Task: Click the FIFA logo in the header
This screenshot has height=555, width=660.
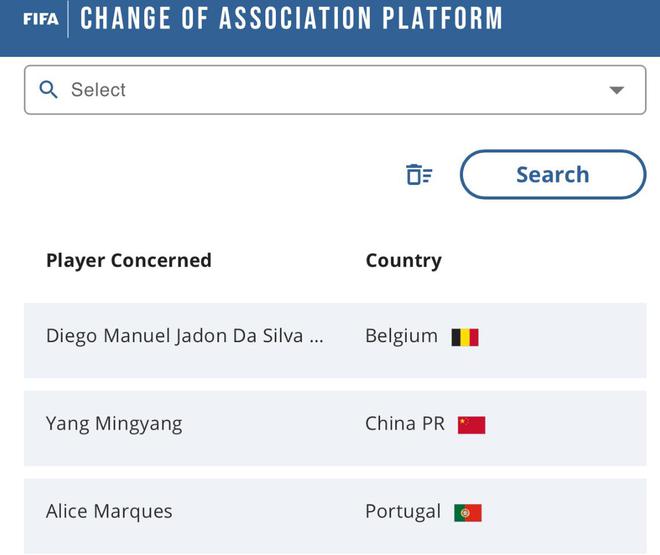Action: tap(40, 19)
